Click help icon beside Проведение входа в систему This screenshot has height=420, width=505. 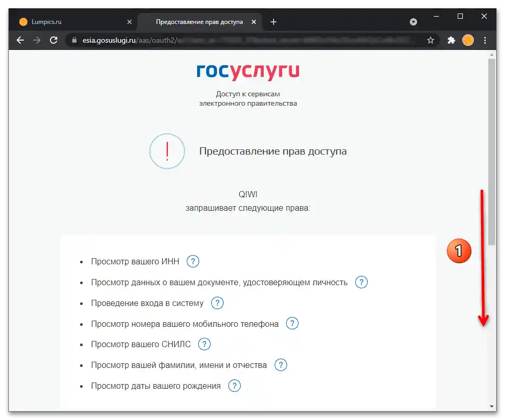[x=217, y=303]
